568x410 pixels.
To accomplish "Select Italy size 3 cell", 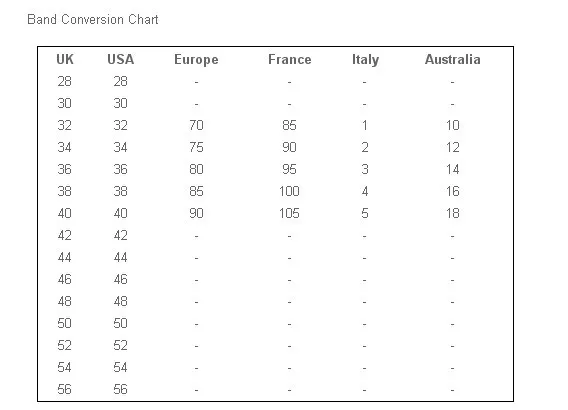I will point(365,169).
